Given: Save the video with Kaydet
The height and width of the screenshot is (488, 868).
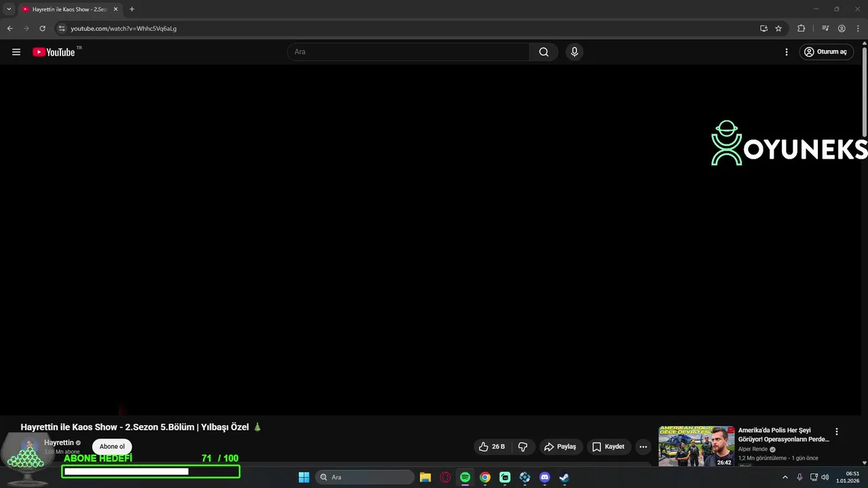Looking at the screenshot, I should click(x=608, y=447).
